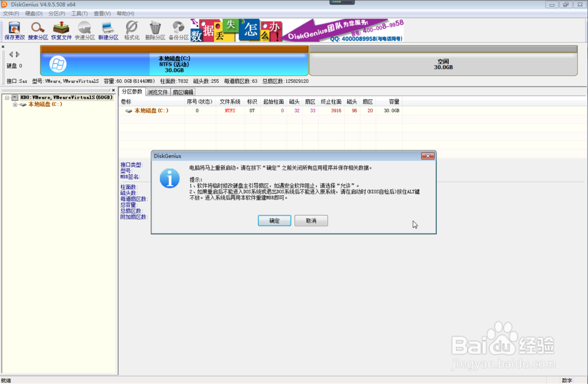Open the File (文件) menu
The image size is (588, 384).
pyautogui.click(x=11, y=14)
